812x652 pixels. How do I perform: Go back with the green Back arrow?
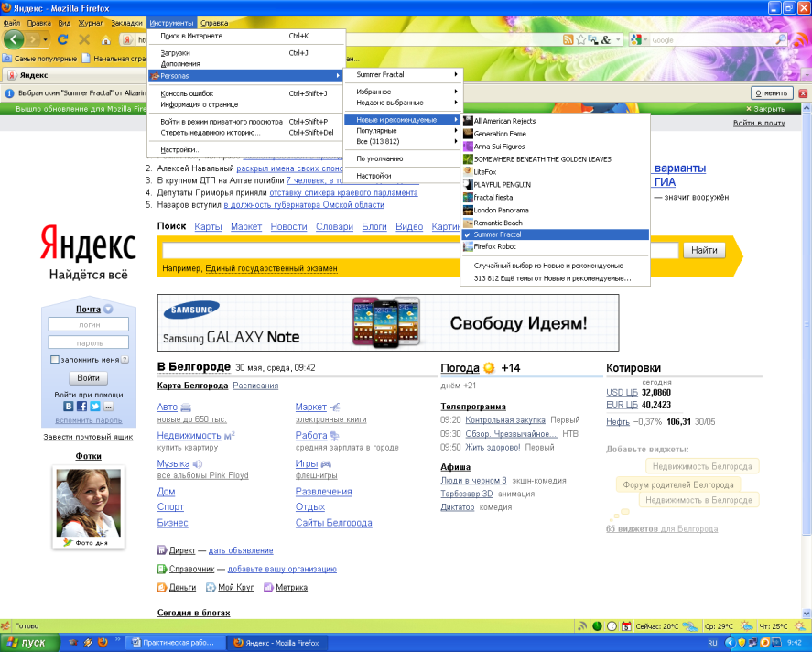[x=14, y=39]
